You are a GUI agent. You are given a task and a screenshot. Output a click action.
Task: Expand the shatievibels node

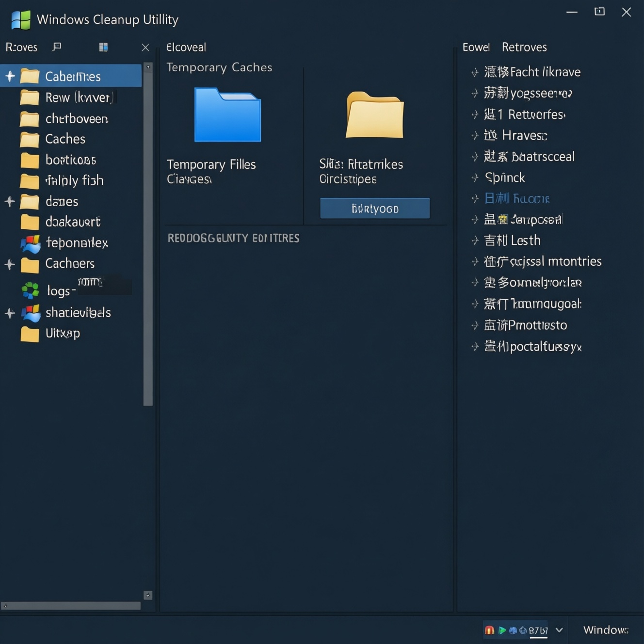pos(10,313)
